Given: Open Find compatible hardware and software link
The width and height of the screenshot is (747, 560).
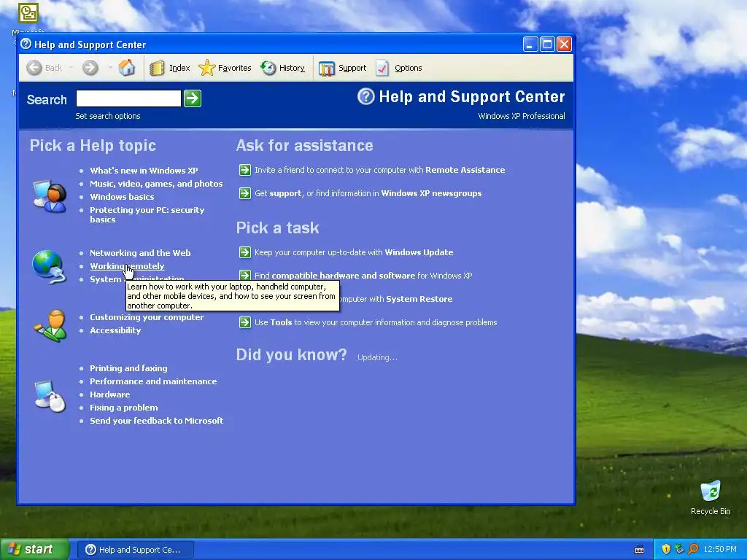Looking at the screenshot, I should point(363,276).
